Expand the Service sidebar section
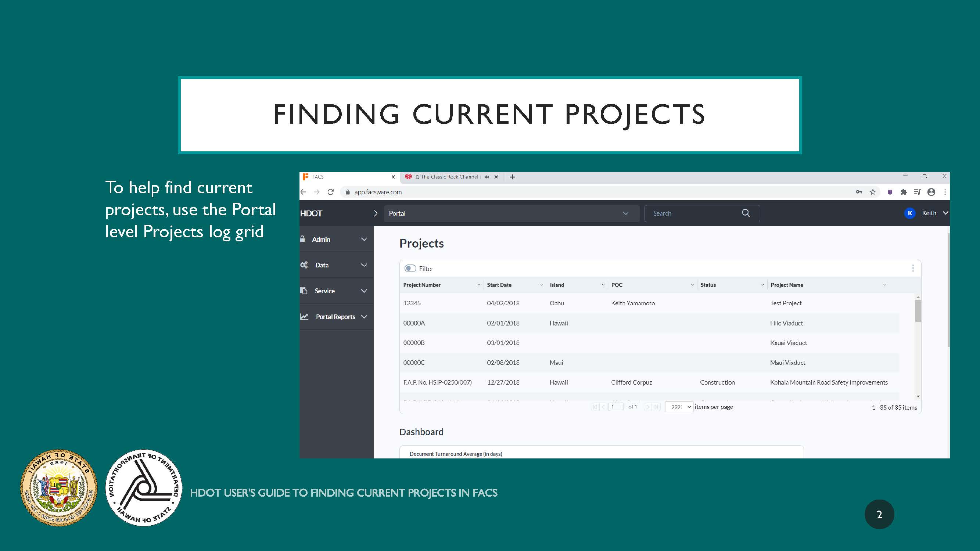 click(336, 291)
